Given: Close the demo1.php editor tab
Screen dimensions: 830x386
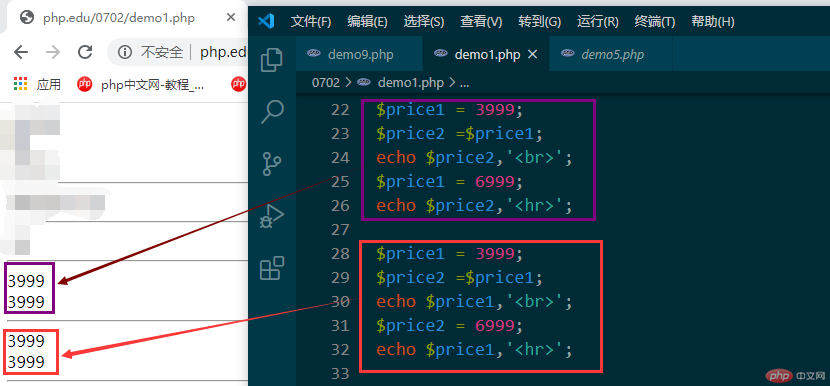Looking at the screenshot, I should click(x=534, y=54).
